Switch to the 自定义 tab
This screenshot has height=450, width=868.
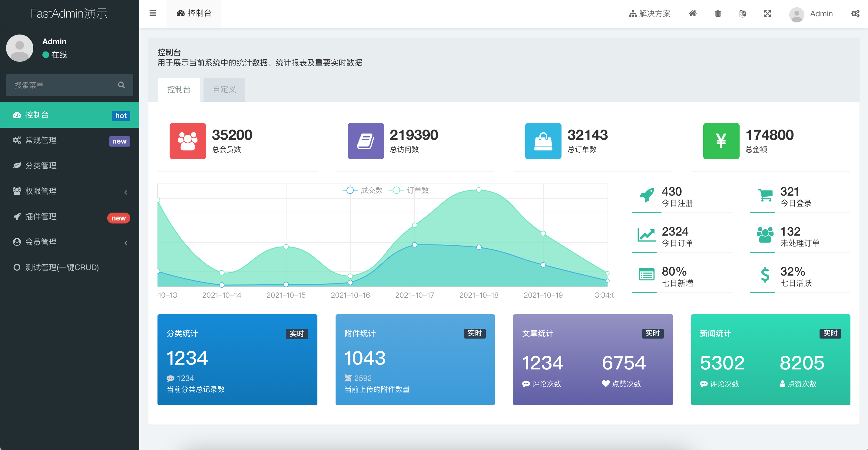[224, 89]
